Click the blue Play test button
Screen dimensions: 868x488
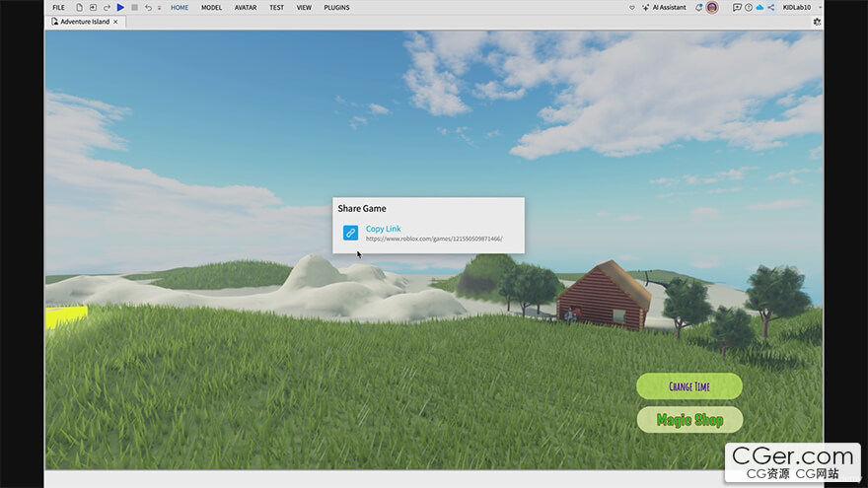[x=120, y=7]
